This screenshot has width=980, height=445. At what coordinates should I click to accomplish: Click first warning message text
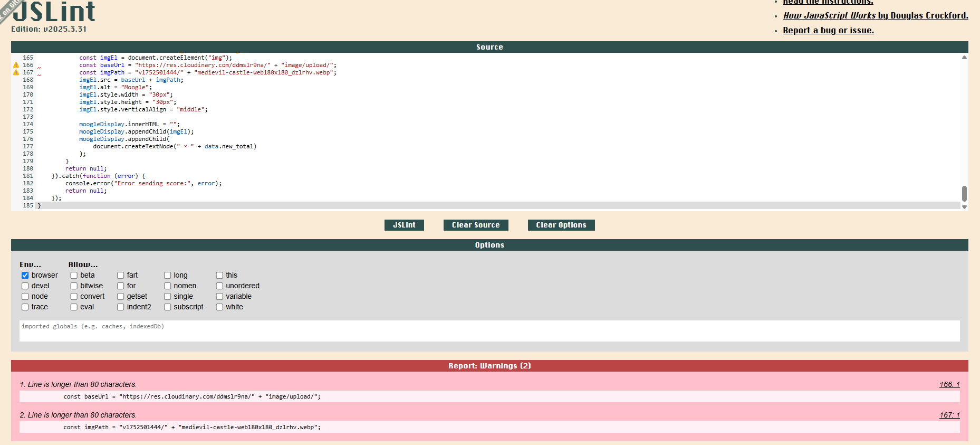[78, 384]
